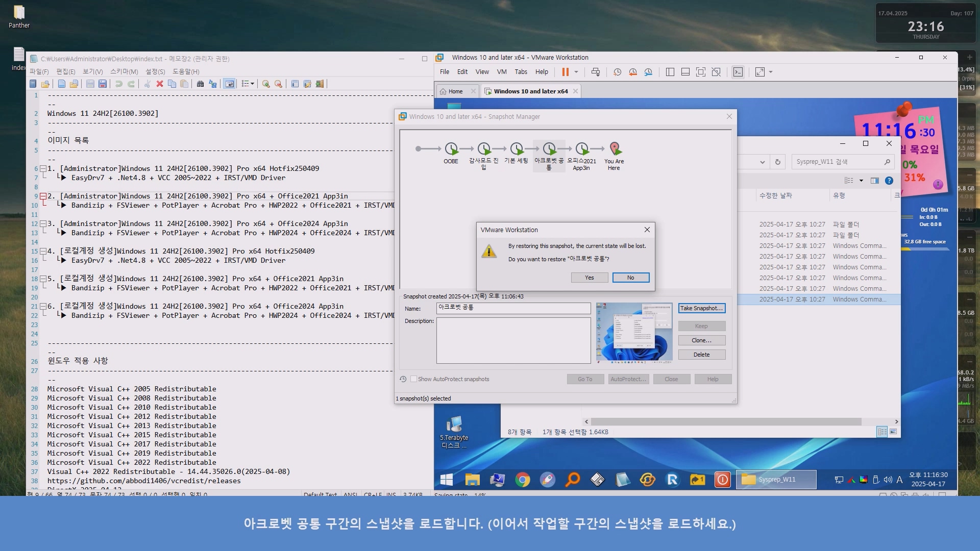Click the Take Snapshot clock icon in toolbar

click(617, 72)
